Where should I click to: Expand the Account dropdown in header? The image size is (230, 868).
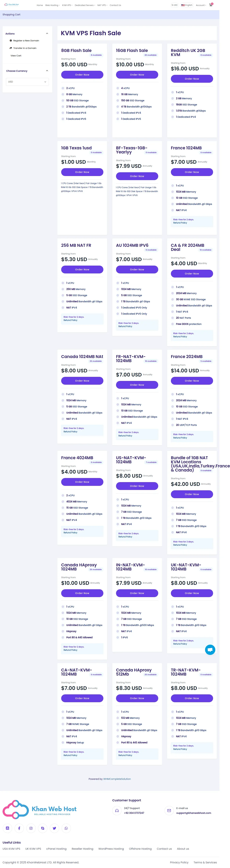(x=201, y=5)
